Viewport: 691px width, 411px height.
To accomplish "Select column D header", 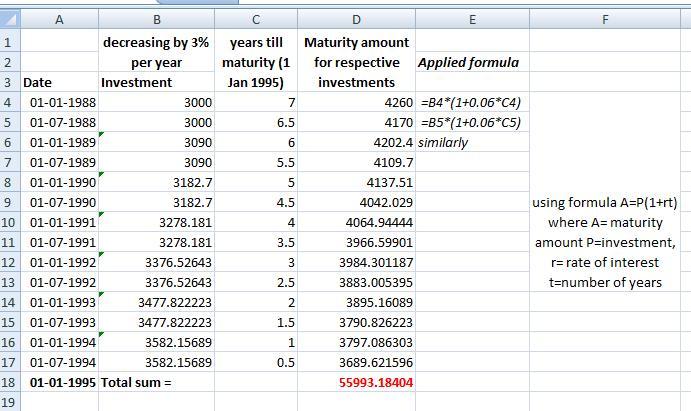I will (357, 20).
